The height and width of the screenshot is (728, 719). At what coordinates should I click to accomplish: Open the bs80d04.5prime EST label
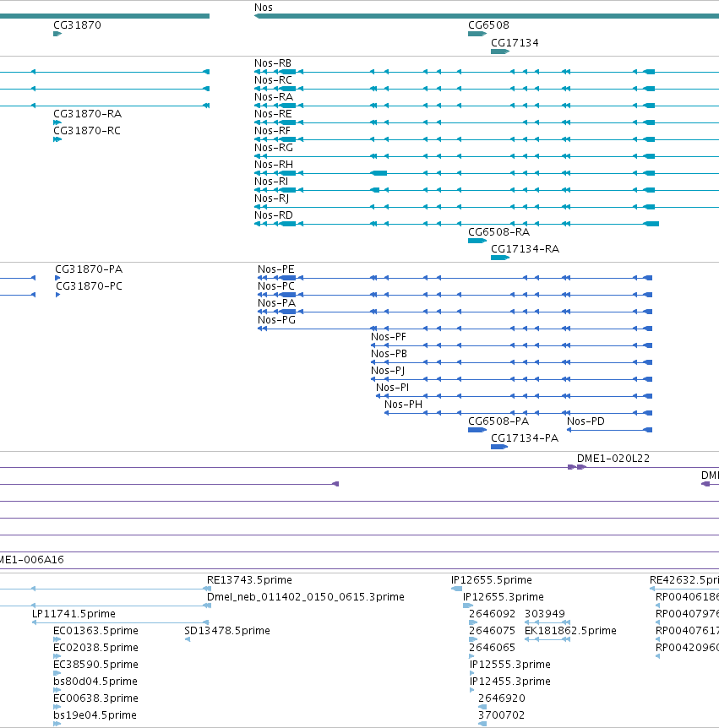[x=95, y=681]
